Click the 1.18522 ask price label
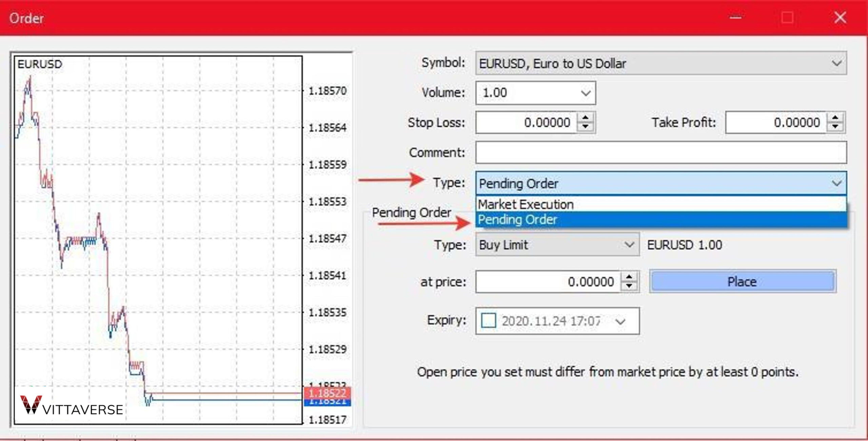This screenshot has height=441, width=868. tap(328, 393)
